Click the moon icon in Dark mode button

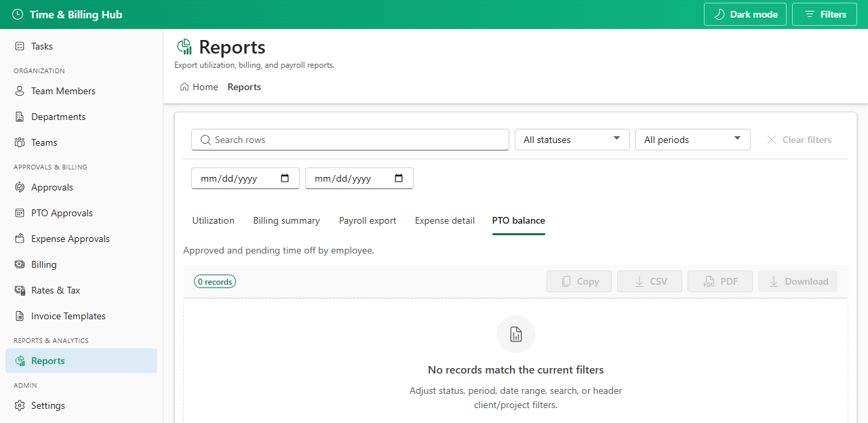coord(719,14)
